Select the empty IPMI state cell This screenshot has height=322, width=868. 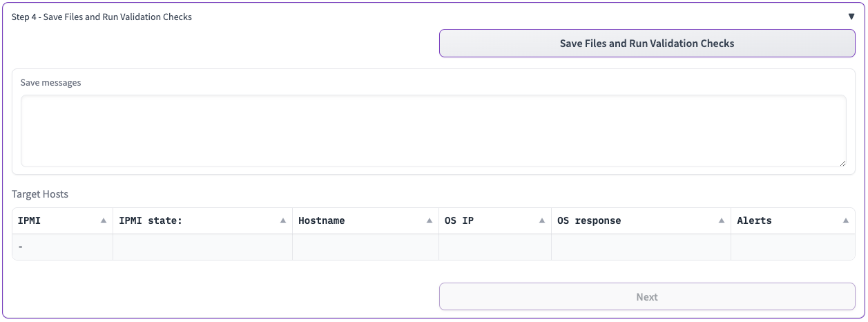pyautogui.click(x=202, y=247)
